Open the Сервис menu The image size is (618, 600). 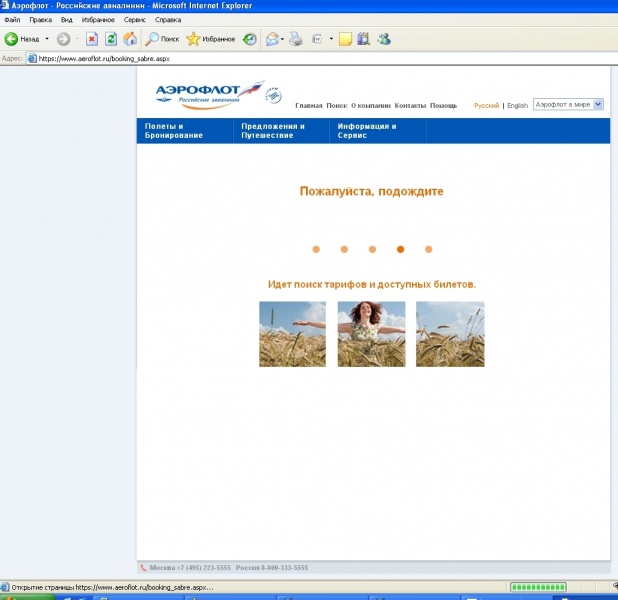135,19
